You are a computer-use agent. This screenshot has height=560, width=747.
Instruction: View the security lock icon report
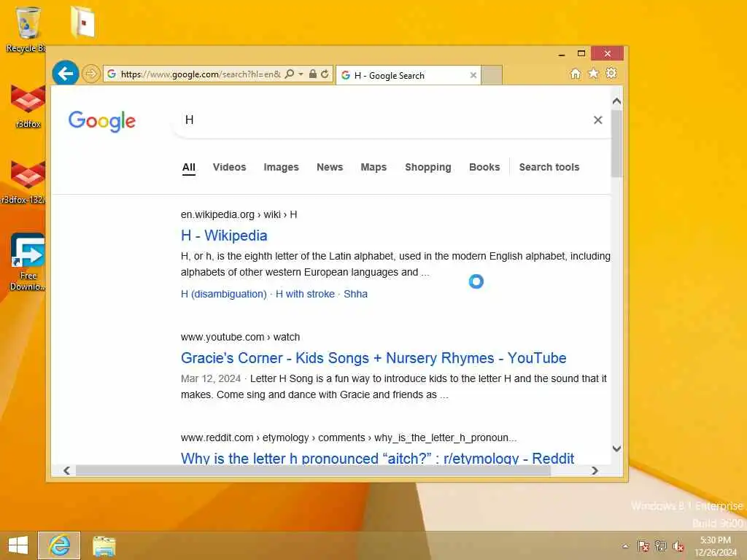coord(312,74)
